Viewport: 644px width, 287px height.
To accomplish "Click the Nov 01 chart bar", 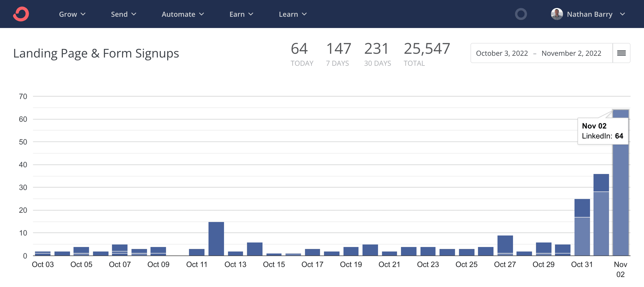I will click(x=601, y=215).
